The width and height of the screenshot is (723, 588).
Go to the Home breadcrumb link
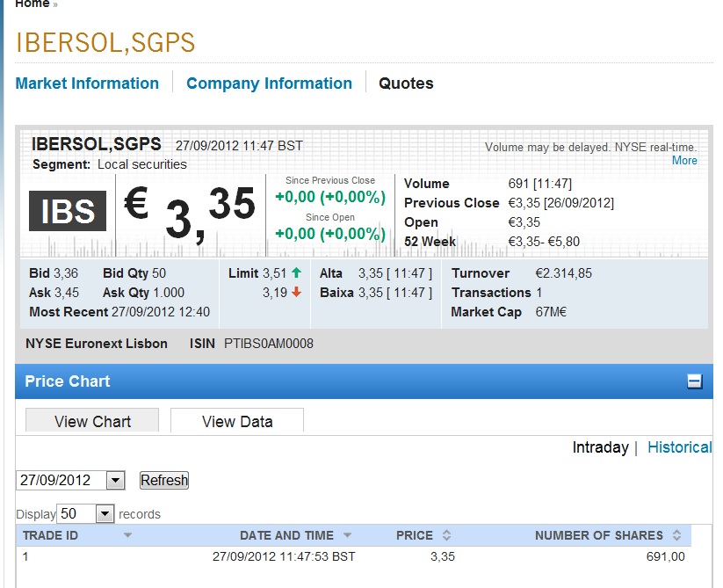(33, 4)
